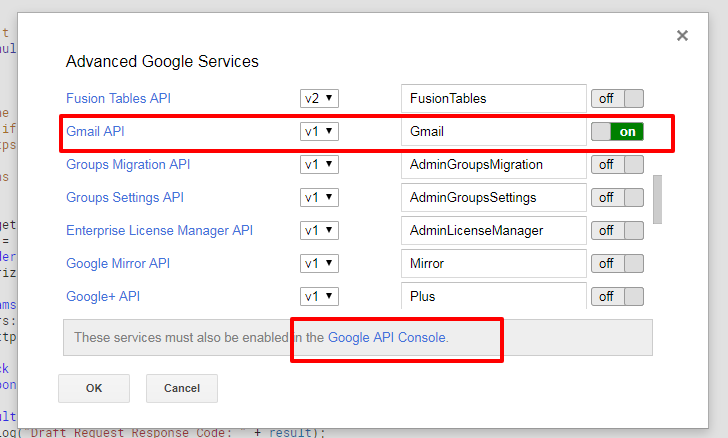The height and width of the screenshot is (438, 728).
Task: Dismiss with the Cancel button
Action: click(x=182, y=388)
